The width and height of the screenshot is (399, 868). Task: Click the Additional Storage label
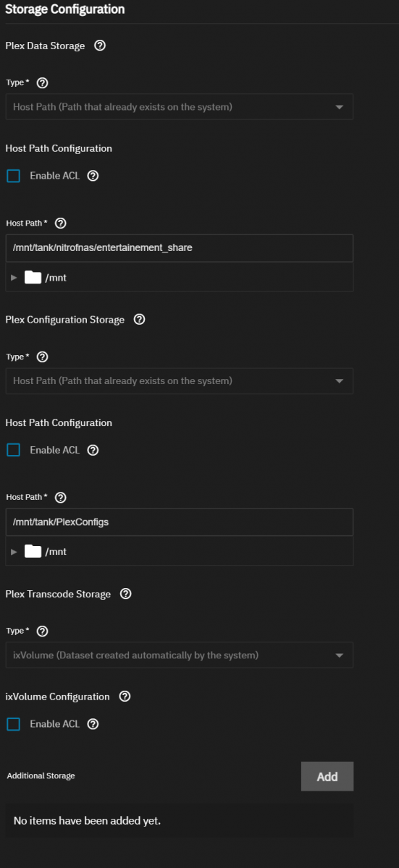[41, 775]
